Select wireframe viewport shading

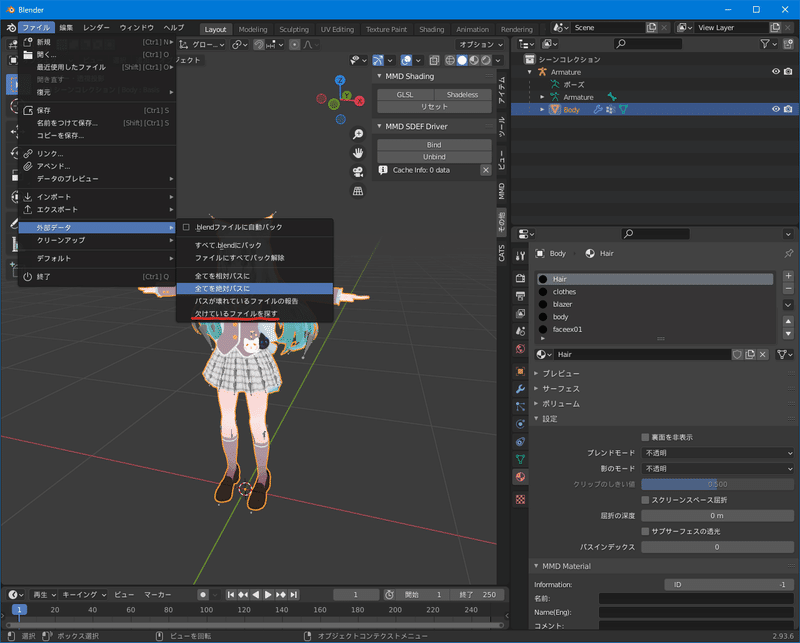(450, 60)
